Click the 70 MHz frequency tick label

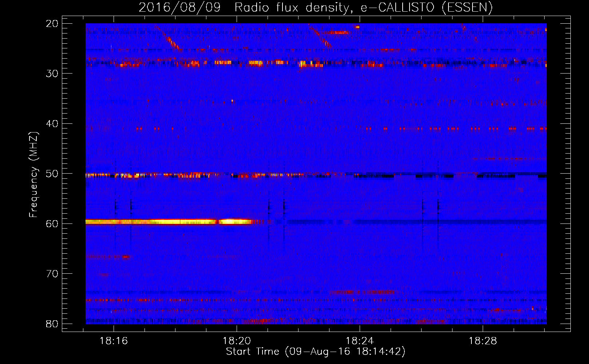(52, 274)
